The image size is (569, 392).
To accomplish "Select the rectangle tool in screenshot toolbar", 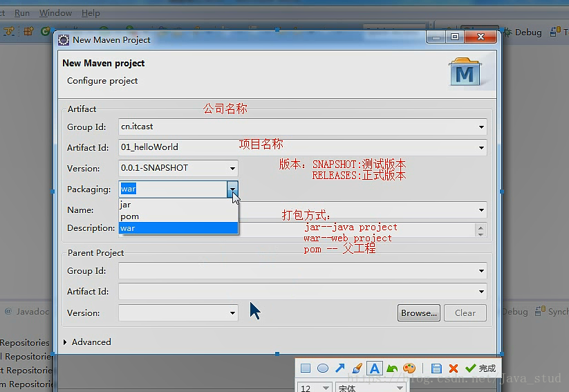I will tap(306, 368).
